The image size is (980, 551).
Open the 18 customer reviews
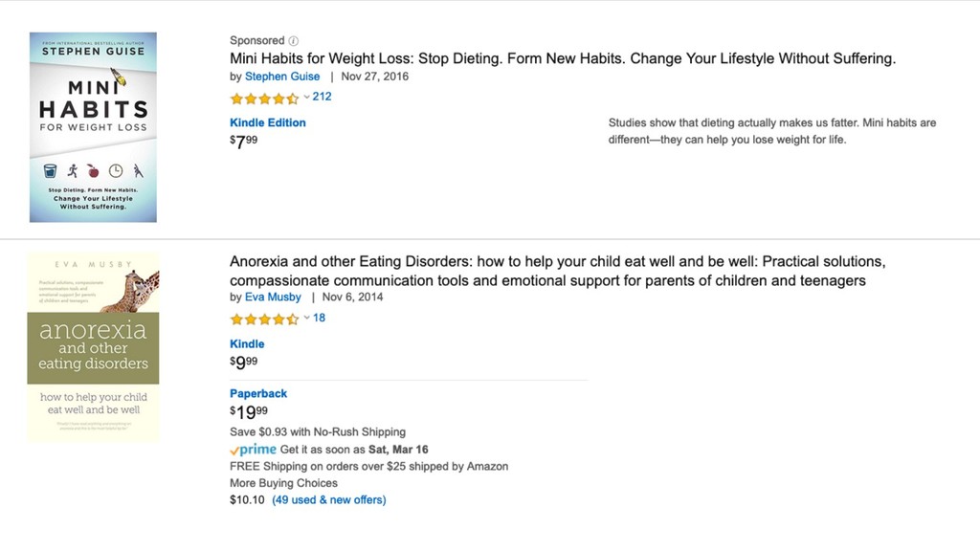pos(319,318)
